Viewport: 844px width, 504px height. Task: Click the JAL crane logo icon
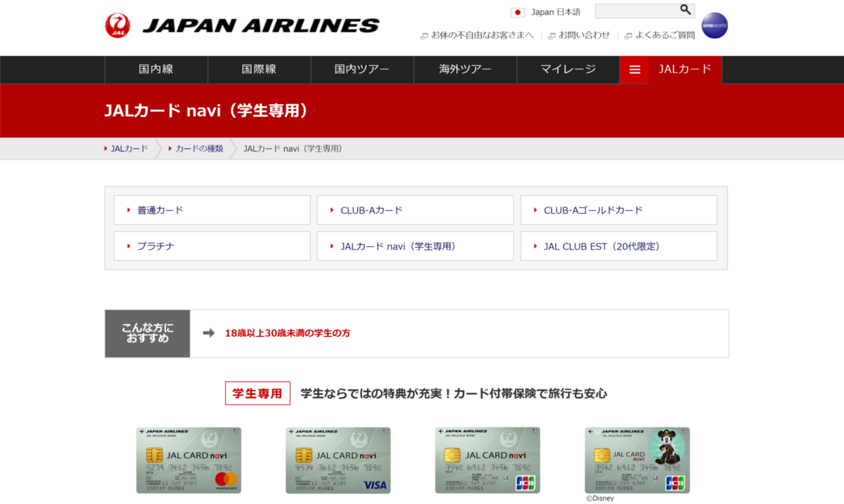pos(117,26)
